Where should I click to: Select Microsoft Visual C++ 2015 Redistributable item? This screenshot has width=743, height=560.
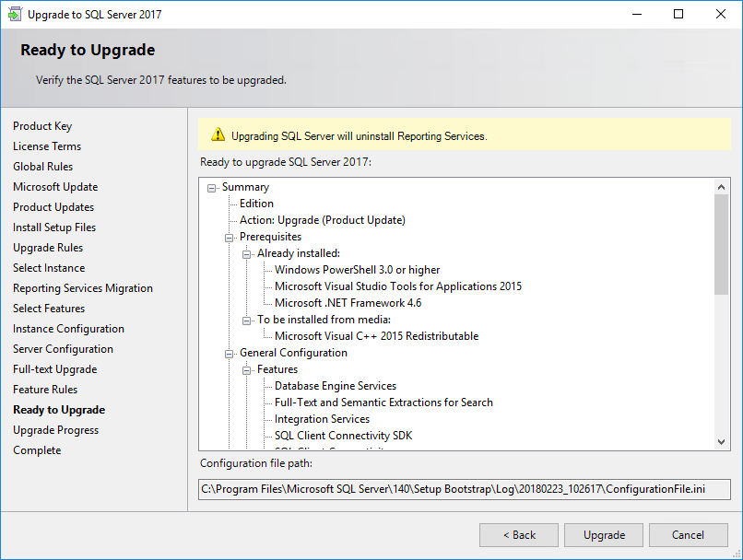[x=377, y=336]
